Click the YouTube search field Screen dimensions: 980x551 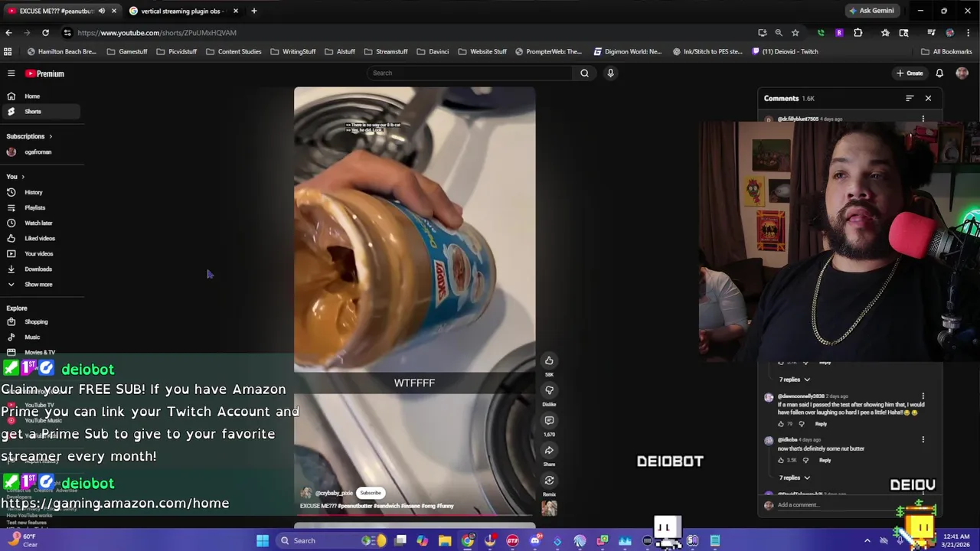[x=469, y=73]
